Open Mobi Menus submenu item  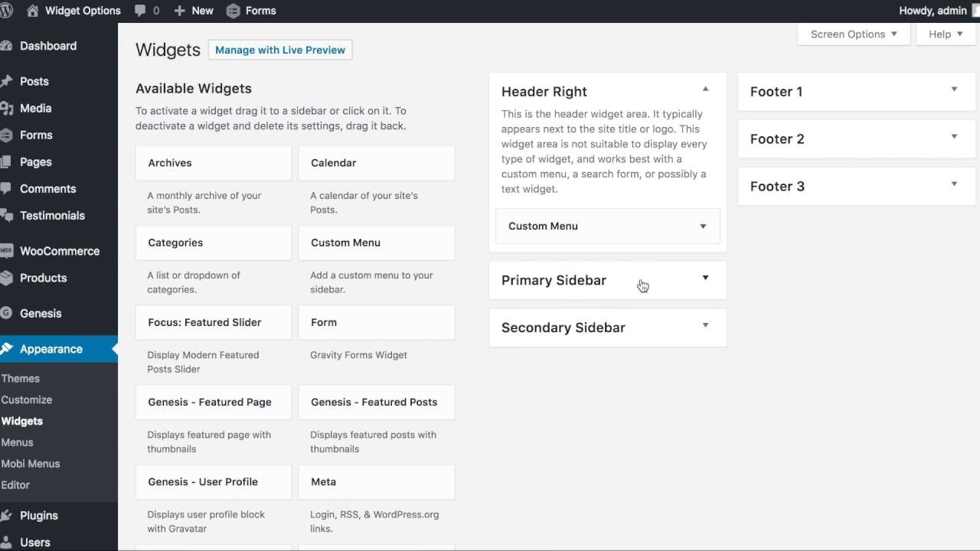click(31, 464)
